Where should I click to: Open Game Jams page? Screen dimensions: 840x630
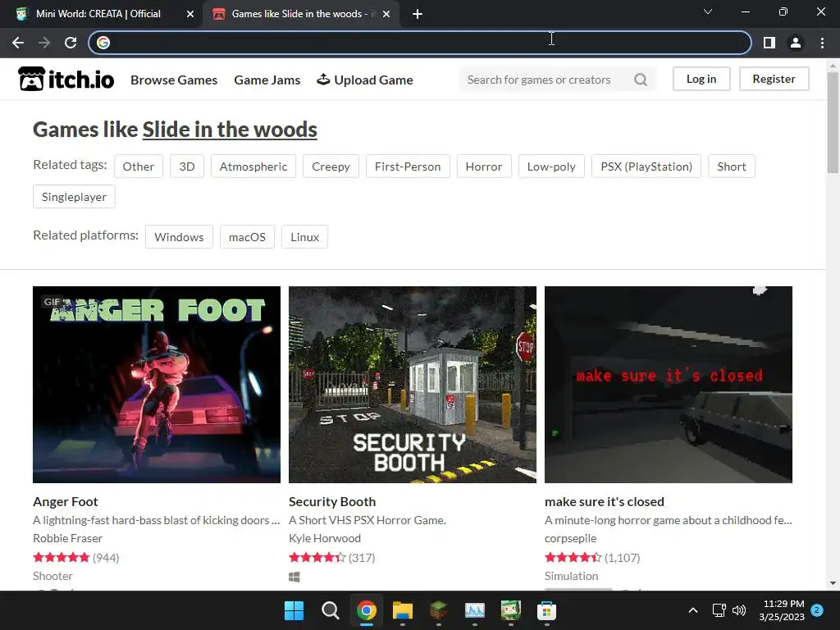(x=267, y=80)
